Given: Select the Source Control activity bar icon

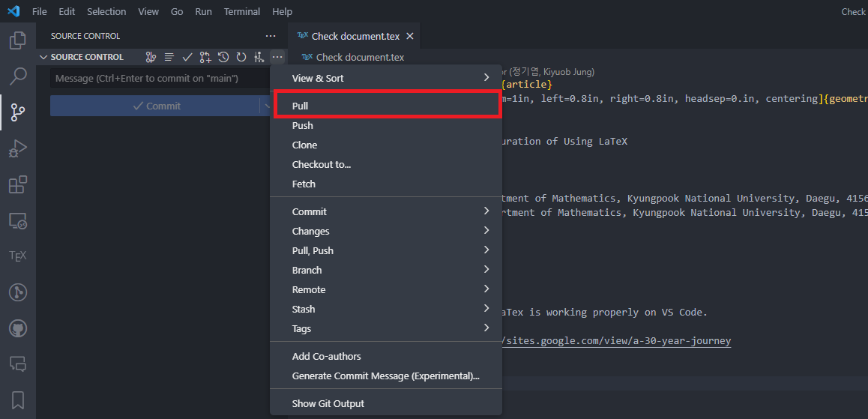Looking at the screenshot, I should click(18, 112).
